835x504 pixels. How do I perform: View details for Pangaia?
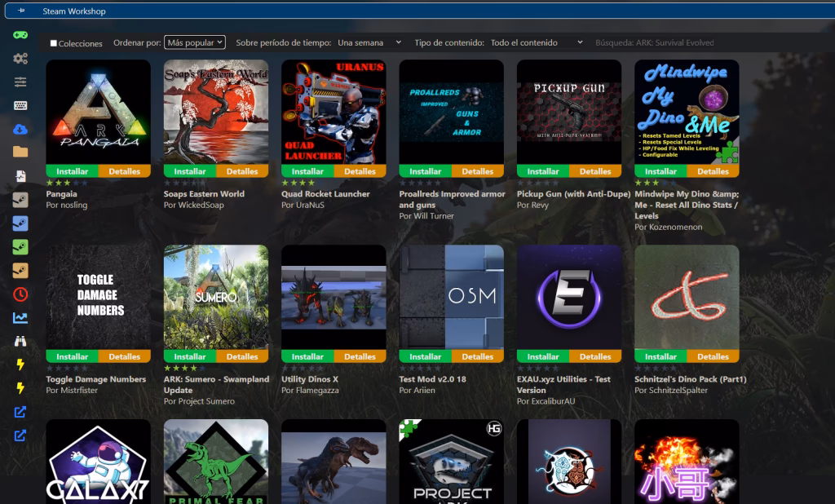click(x=125, y=171)
